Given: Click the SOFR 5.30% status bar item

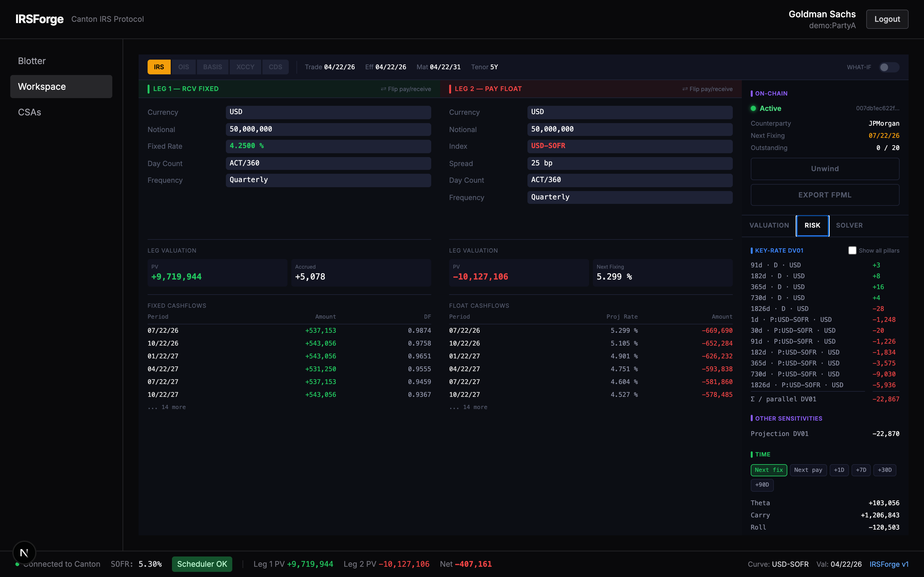Looking at the screenshot, I should pos(136,564).
